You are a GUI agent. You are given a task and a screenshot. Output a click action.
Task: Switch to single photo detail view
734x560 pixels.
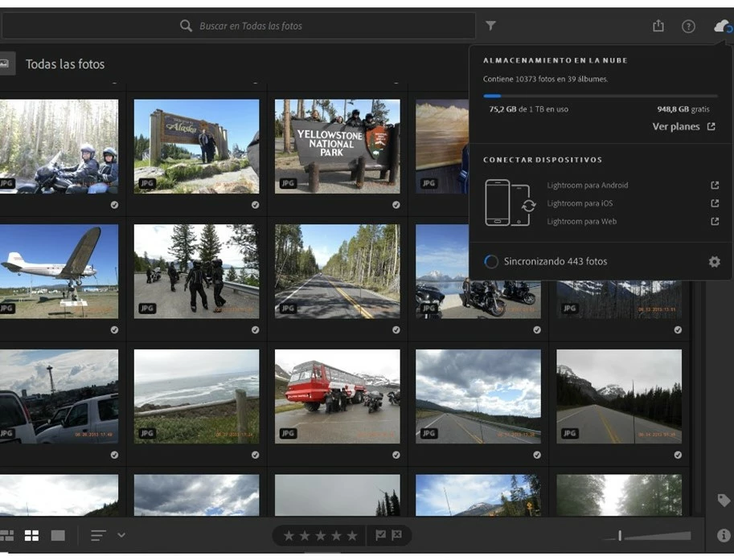point(58,535)
